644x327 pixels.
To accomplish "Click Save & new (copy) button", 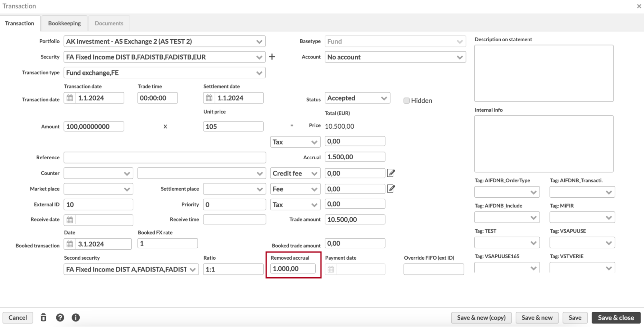I will (x=481, y=318).
